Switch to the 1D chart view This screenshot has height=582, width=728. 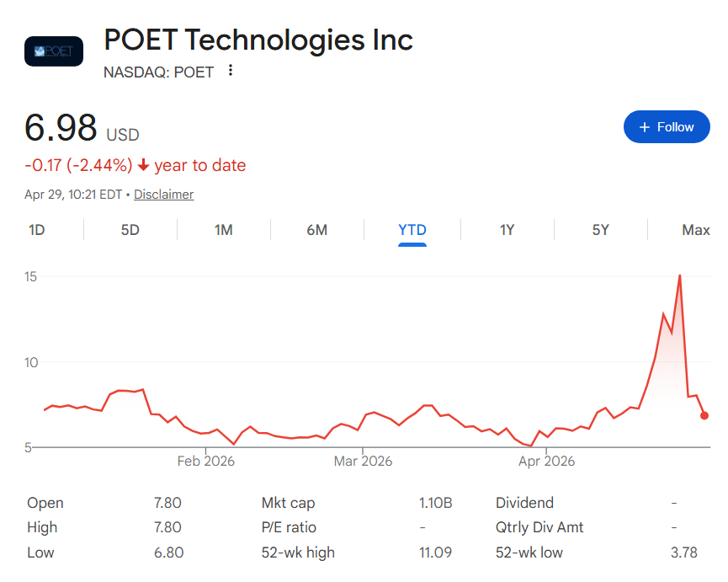[x=36, y=229]
